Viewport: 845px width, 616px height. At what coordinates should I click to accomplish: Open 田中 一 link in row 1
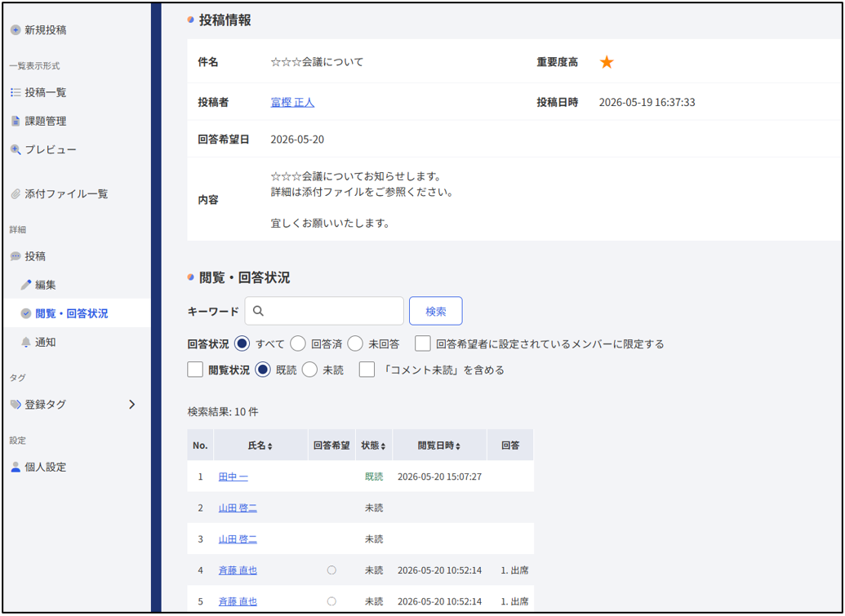[x=233, y=476]
